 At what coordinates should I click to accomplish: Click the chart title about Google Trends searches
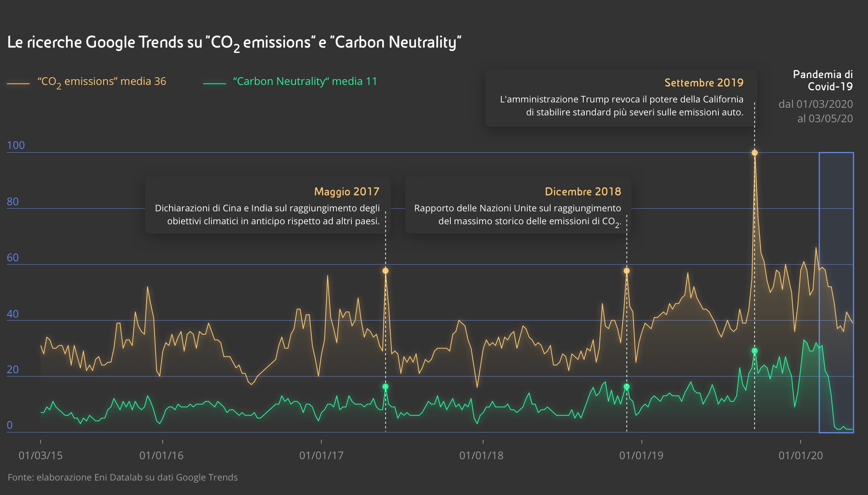pos(234,42)
